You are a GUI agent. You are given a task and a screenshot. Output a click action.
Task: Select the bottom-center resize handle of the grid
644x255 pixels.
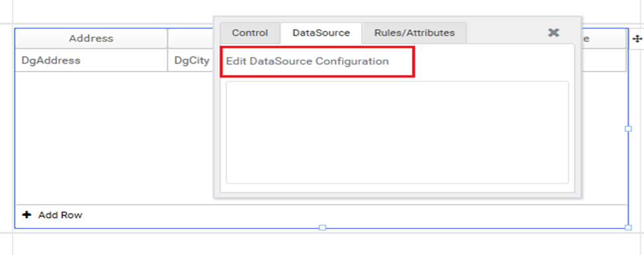click(323, 227)
